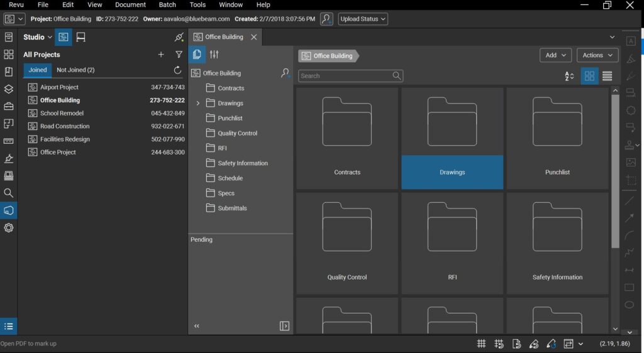The height and width of the screenshot is (353, 644).
Task: Select the Joined tab
Action: click(37, 70)
